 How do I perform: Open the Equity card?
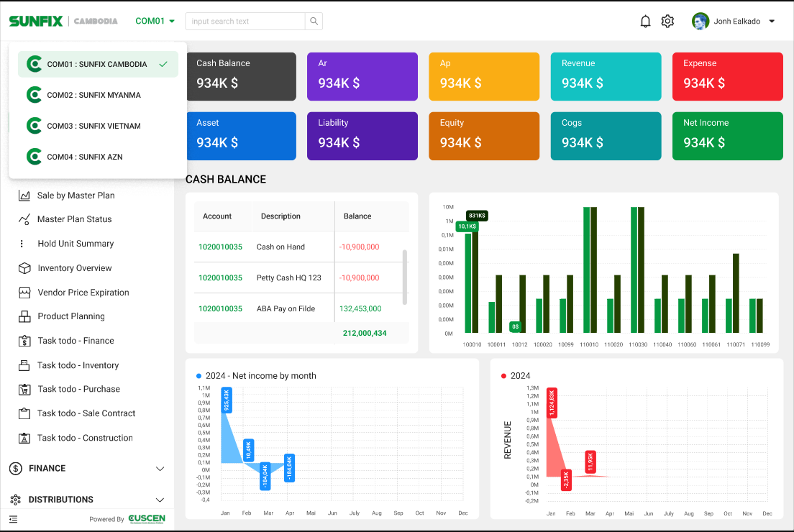(x=484, y=136)
